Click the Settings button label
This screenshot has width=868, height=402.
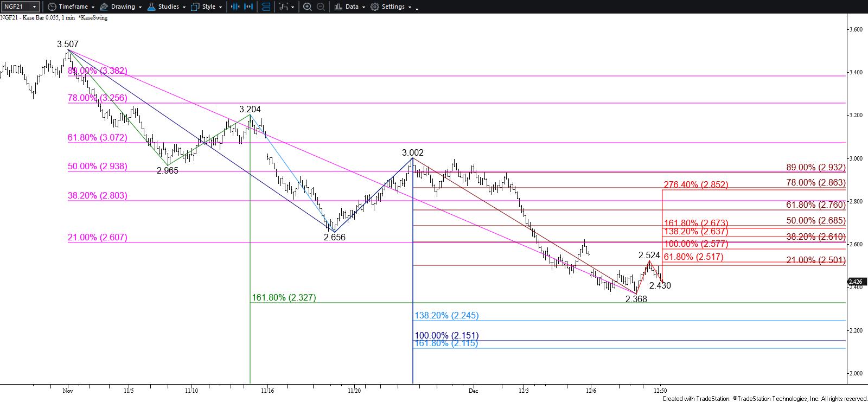(x=393, y=7)
